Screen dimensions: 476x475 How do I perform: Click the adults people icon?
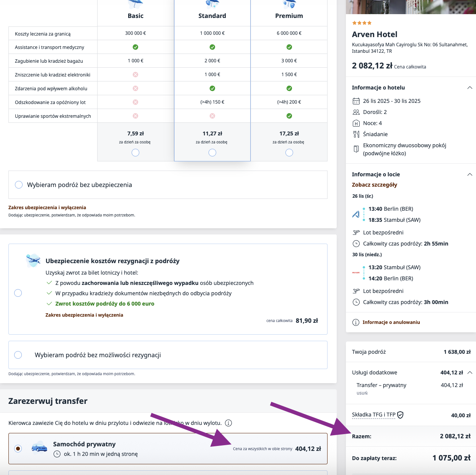point(356,112)
